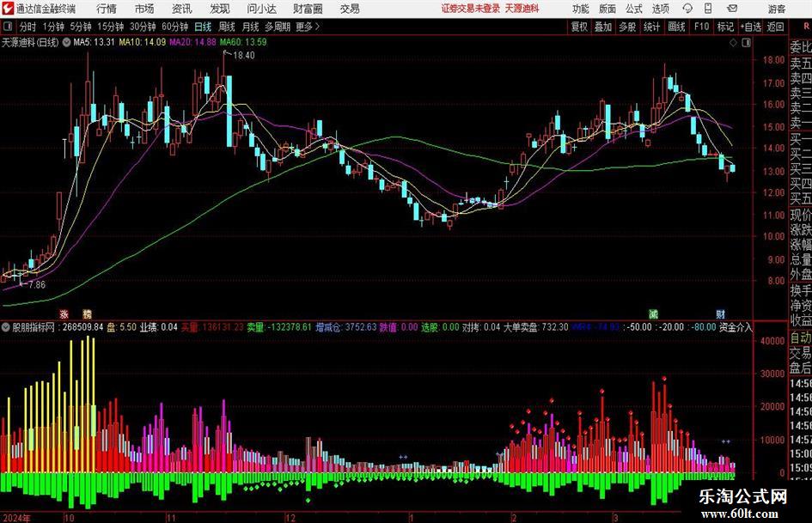Screen dimensions: 812x523
Task: Click the 返回 back button
Action: [775, 27]
